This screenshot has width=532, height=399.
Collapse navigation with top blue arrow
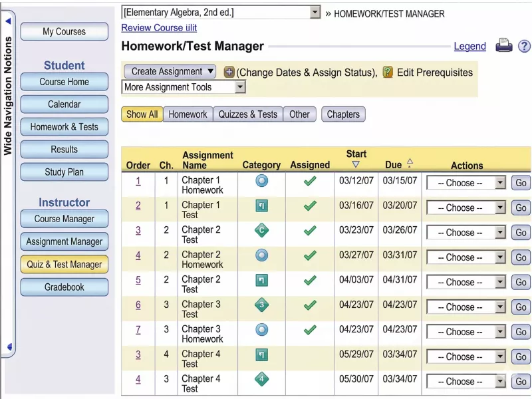pyautogui.click(x=8, y=21)
